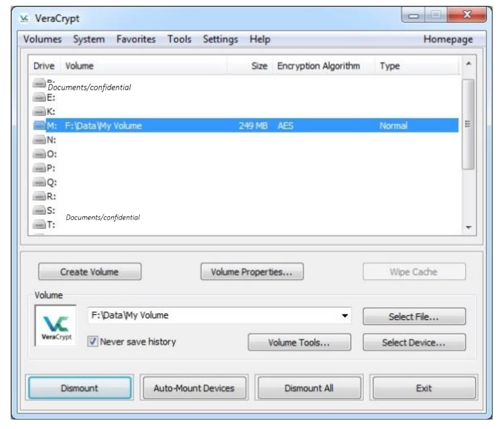Expand the volume path dropdown arrow
The width and height of the screenshot is (504, 429).
pos(345,315)
